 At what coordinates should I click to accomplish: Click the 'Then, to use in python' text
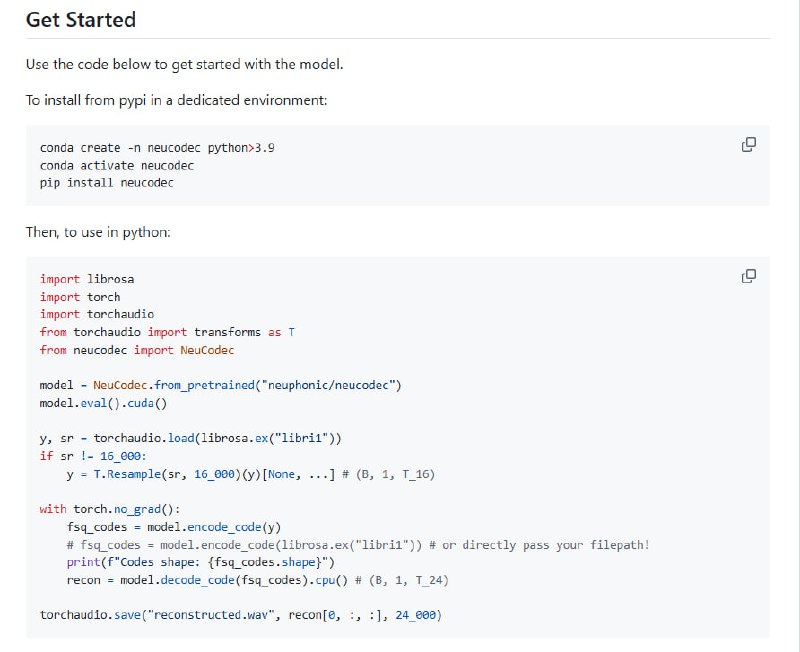coord(98,232)
